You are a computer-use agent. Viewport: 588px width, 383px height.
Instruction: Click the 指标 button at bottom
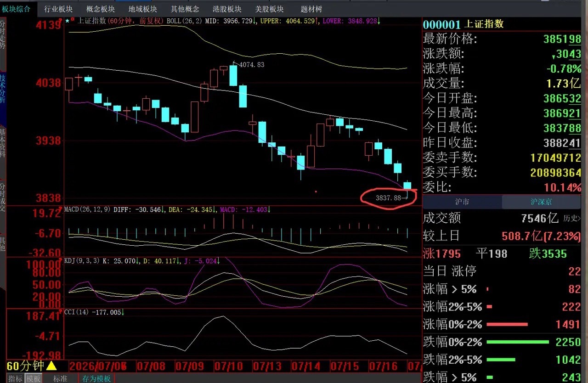tap(16, 378)
